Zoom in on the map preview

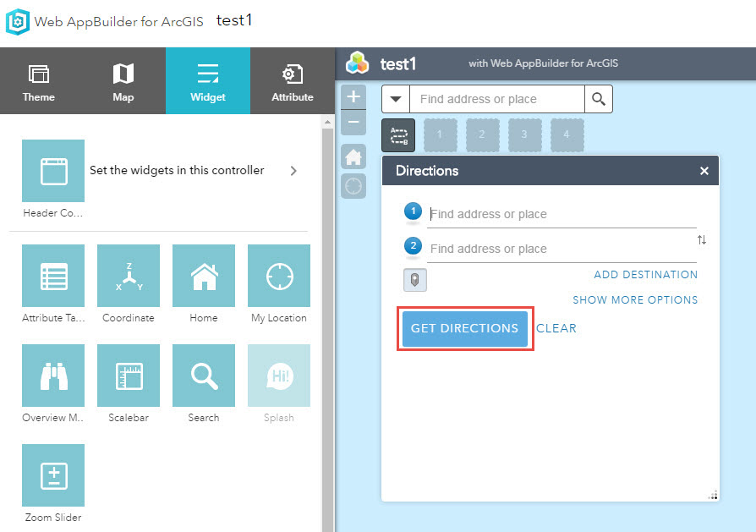click(353, 96)
